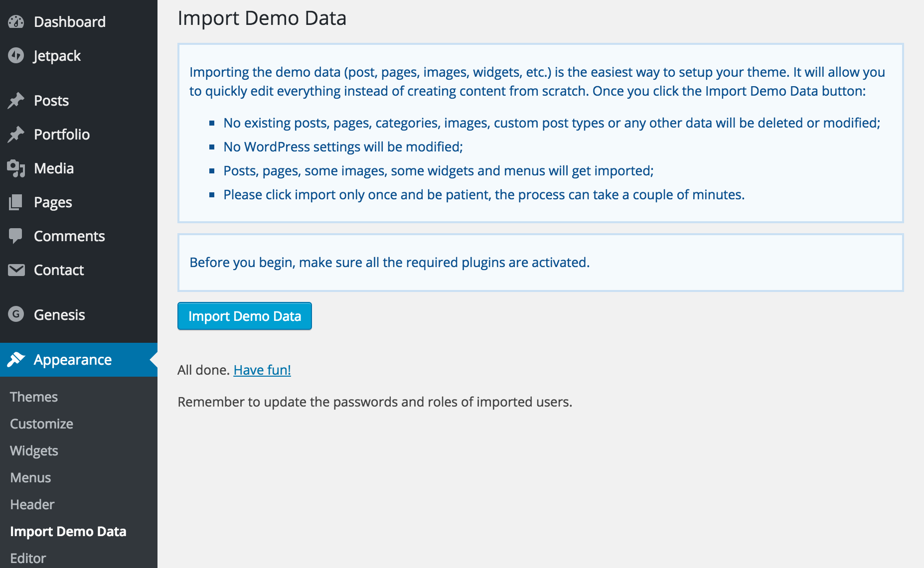This screenshot has width=924, height=568.
Task: Click the Import Demo Data button
Action: click(245, 316)
